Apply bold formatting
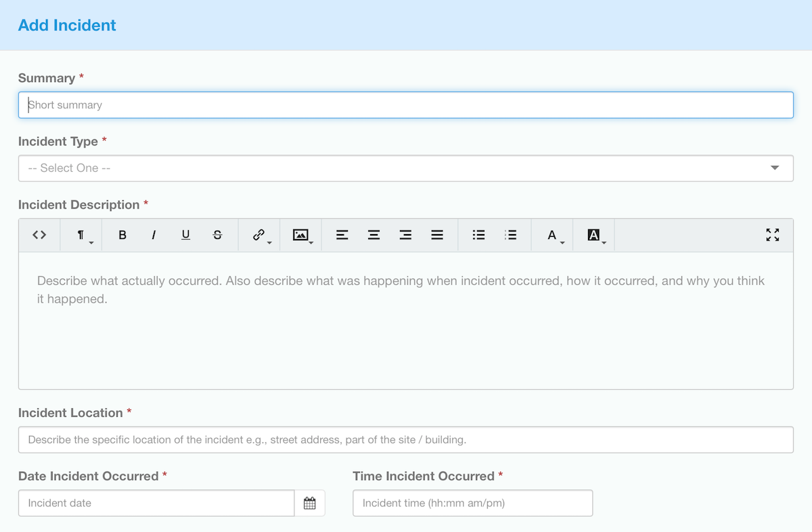Viewport: 812px width, 532px height. tap(122, 235)
